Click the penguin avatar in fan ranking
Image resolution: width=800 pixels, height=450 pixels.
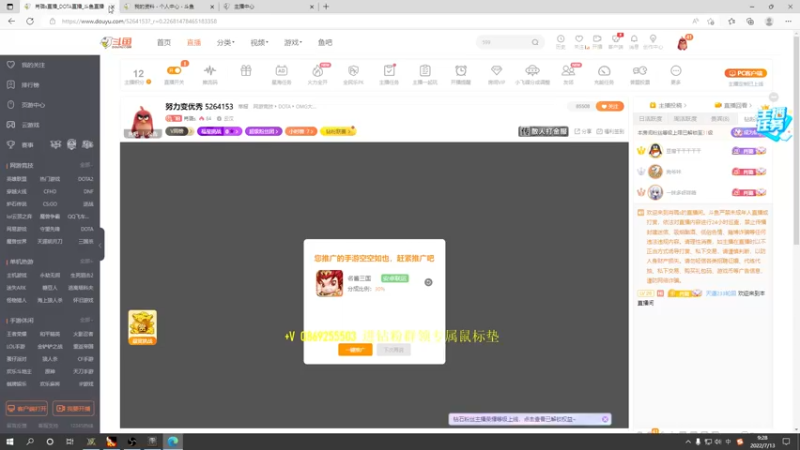[x=655, y=151]
